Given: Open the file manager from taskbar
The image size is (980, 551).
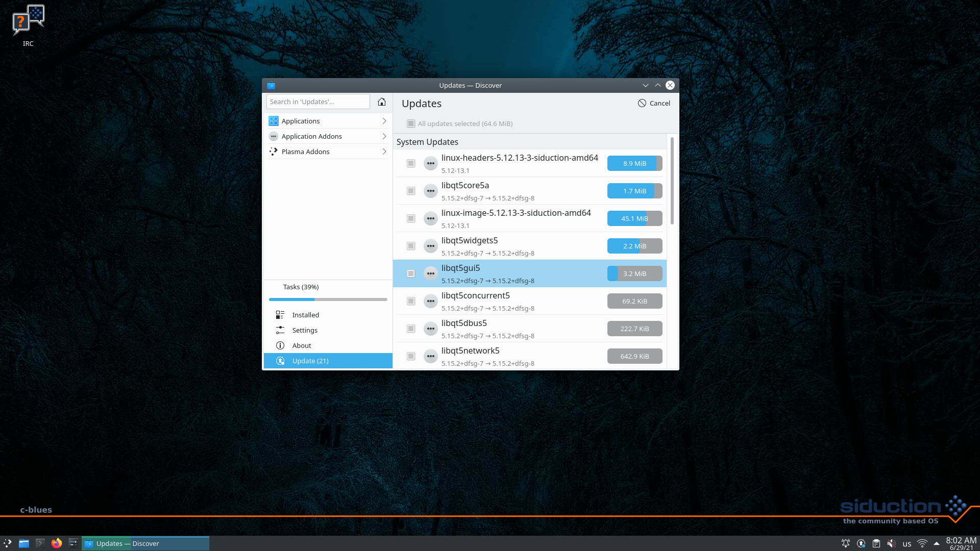Looking at the screenshot, I should (24, 543).
